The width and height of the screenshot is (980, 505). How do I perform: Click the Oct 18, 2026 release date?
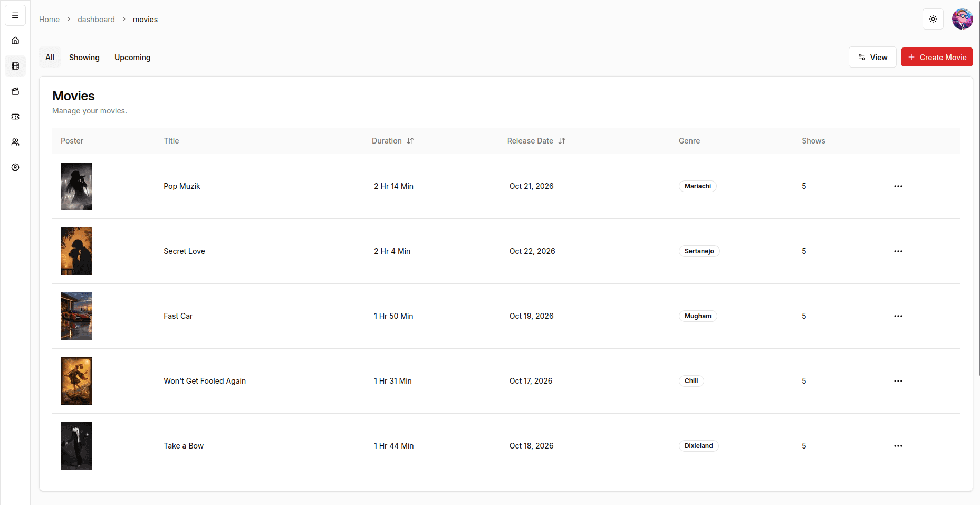click(532, 446)
